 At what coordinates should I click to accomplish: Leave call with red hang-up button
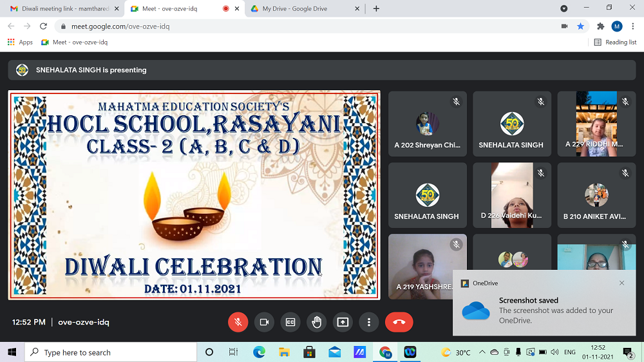tap(399, 322)
